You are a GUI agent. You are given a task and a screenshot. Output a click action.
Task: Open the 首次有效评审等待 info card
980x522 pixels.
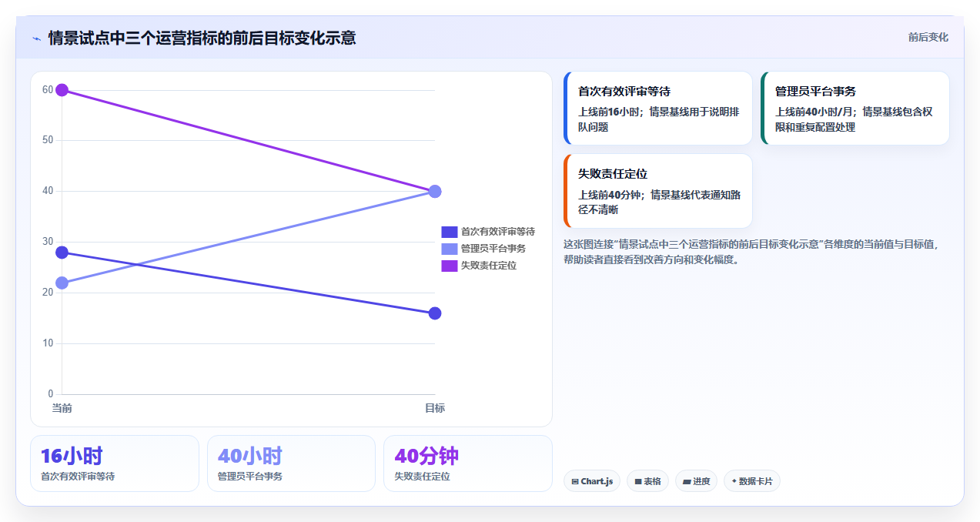(658, 109)
